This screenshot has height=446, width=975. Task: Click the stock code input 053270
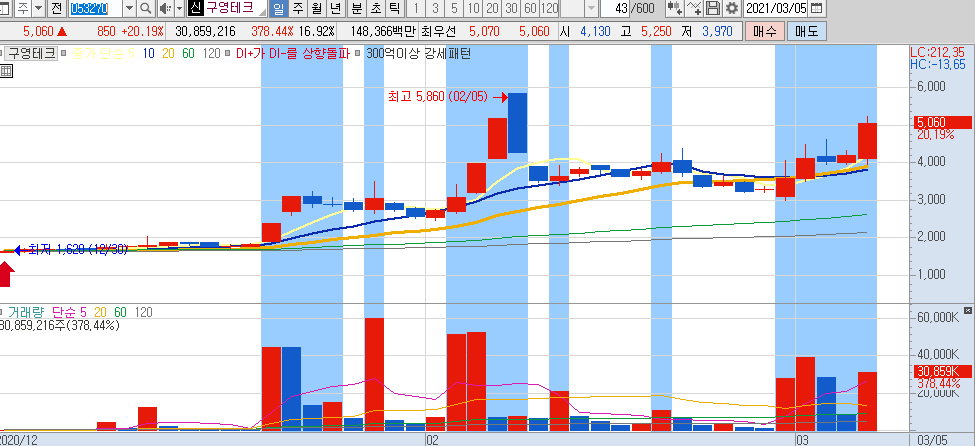click(96, 9)
